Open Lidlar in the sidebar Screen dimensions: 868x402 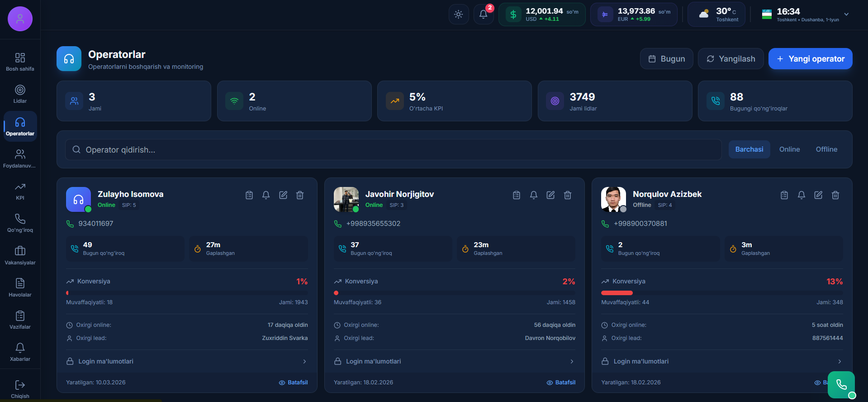point(20,94)
